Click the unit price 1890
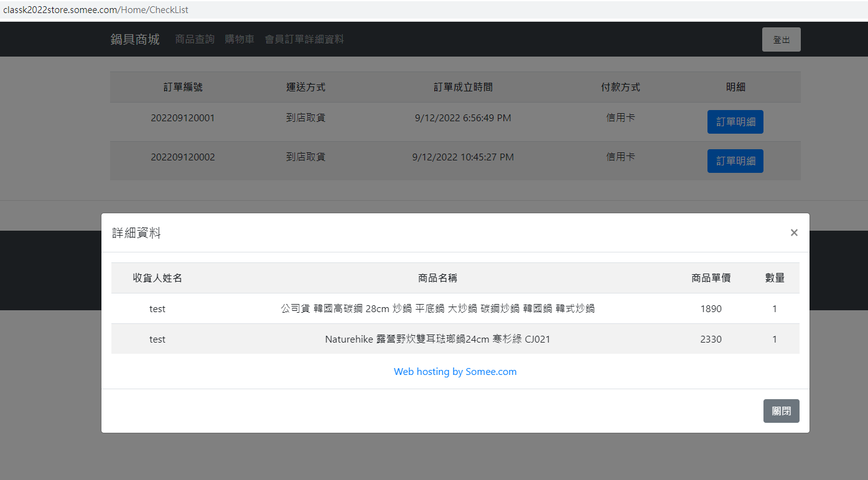The image size is (868, 480). [x=711, y=308]
